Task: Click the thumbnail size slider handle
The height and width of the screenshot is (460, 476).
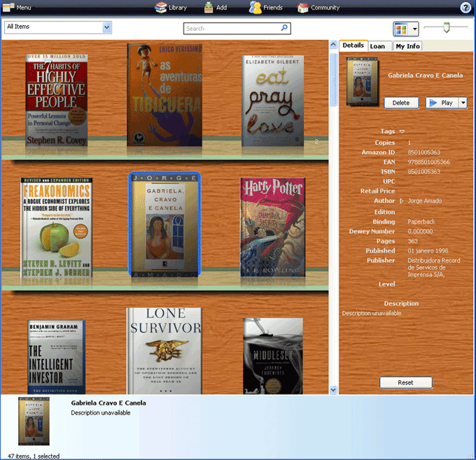Action: (446, 27)
